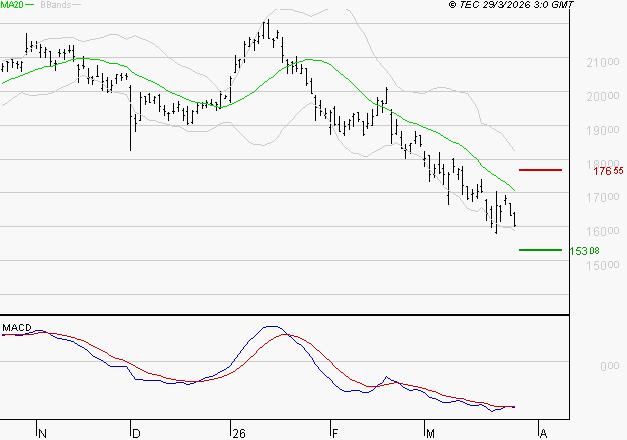Click the TEC copyright timestamp text

[x=511, y=4]
